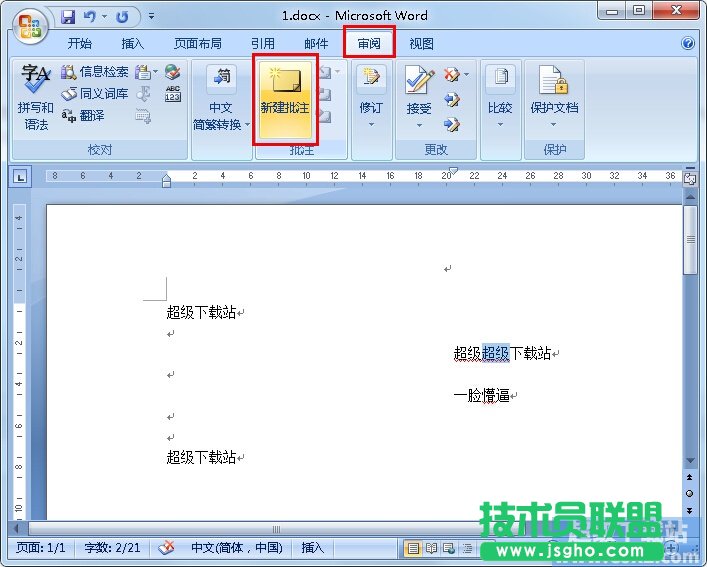Open the word count statistics icon
The image size is (707, 567).
173,94
